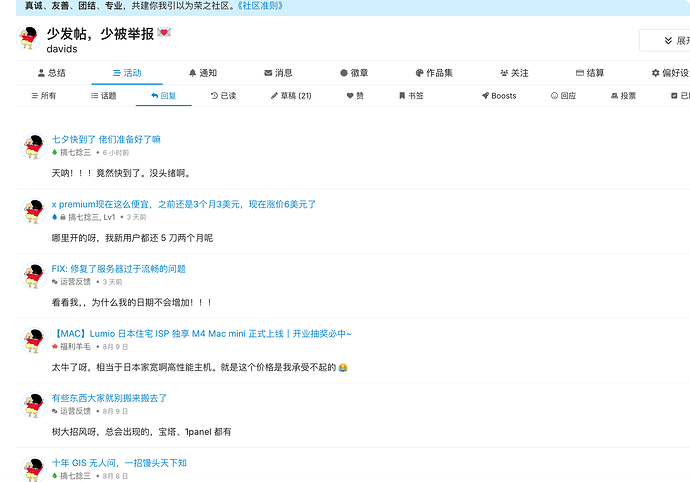Click the smiley icon beside 回应
The width and height of the screenshot is (690, 482).
pyautogui.click(x=554, y=96)
